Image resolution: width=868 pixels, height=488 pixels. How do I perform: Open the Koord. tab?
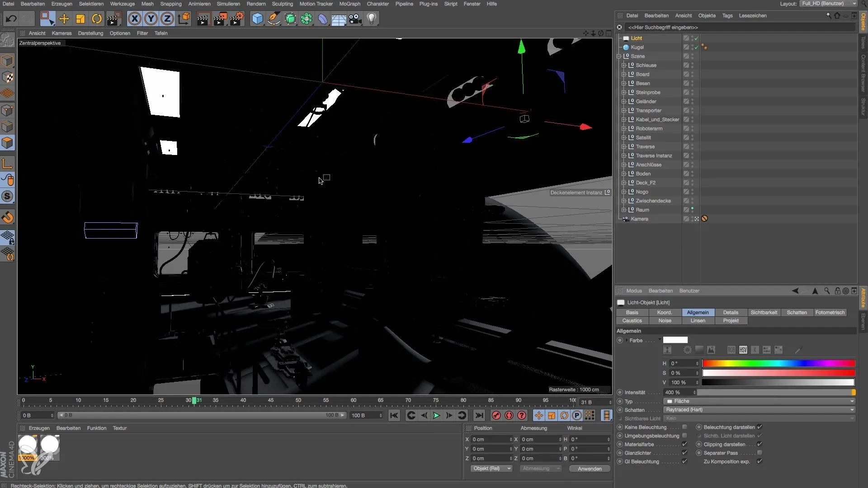coord(665,312)
